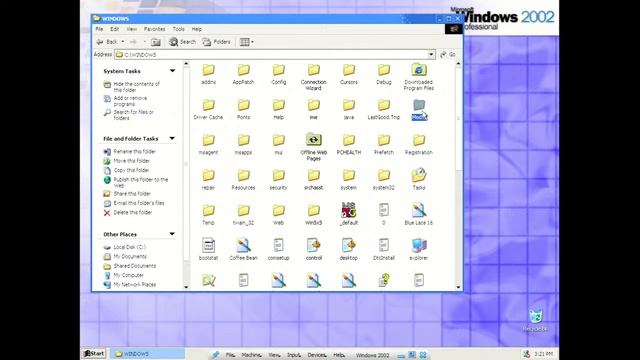The height and width of the screenshot is (360, 640).
Task: Open the Back button history dropdown arrow
Action: [x=122, y=42]
